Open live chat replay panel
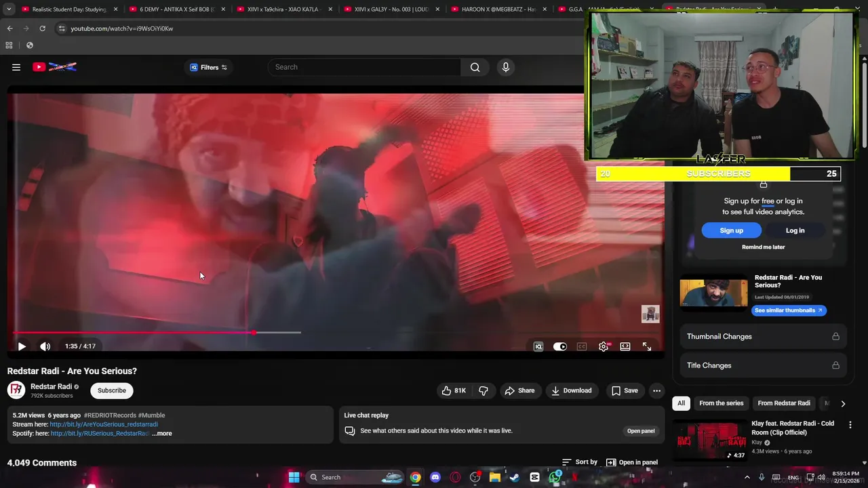 [641, 431]
